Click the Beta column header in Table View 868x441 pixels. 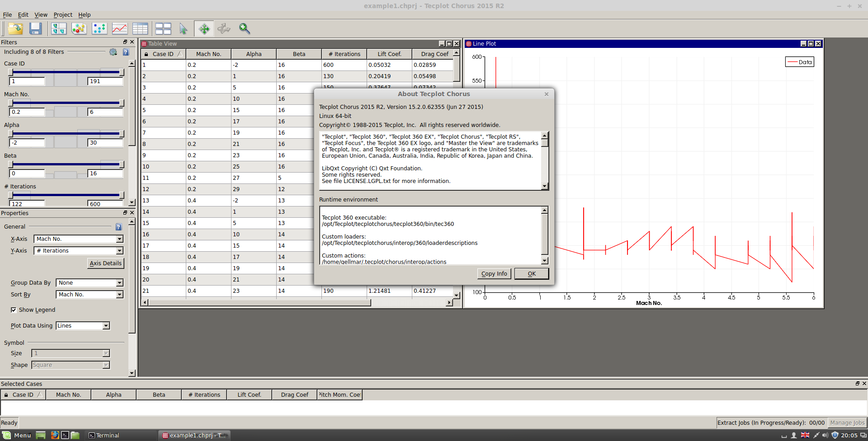(x=299, y=54)
